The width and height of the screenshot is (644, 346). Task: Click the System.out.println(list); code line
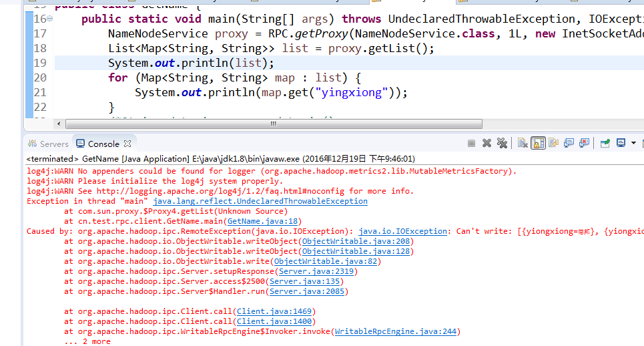pyautogui.click(x=191, y=63)
